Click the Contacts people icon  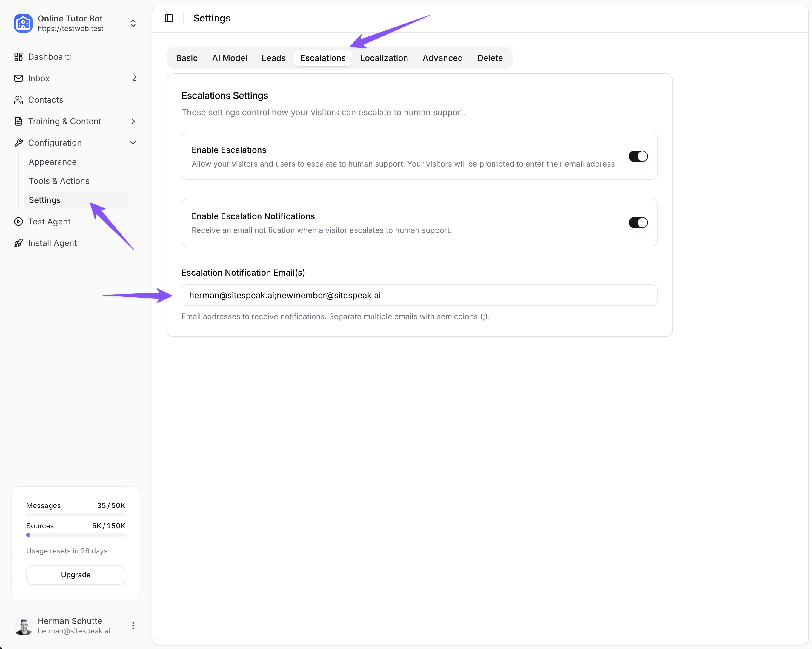pos(19,100)
